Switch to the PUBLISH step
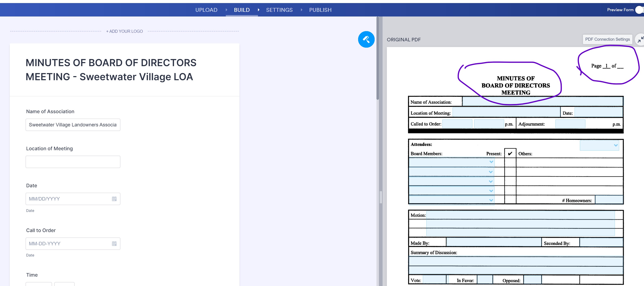 (x=320, y=10)
